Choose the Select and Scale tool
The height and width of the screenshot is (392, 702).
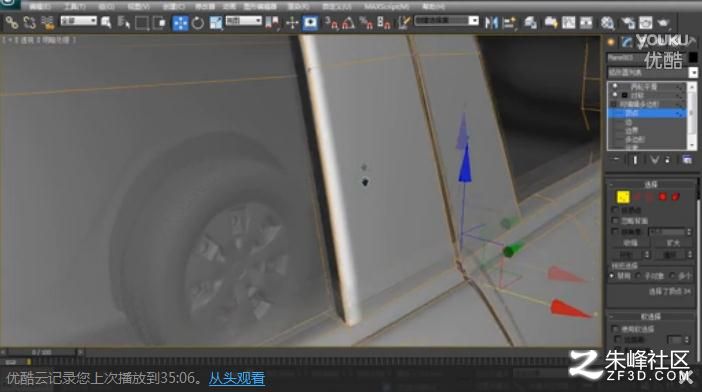point(215,23)
